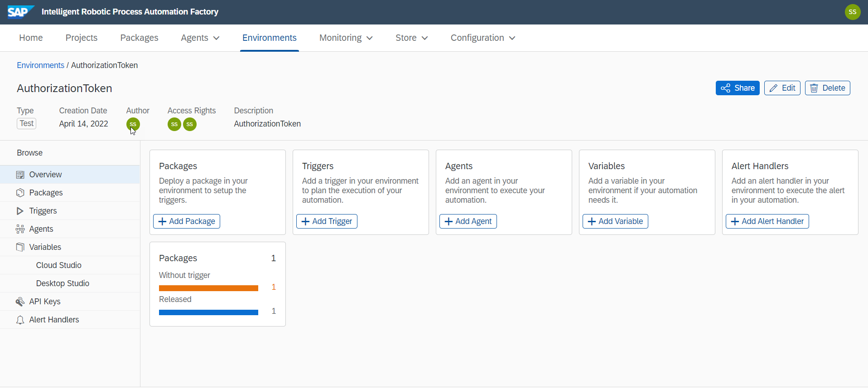Image resolution: width=868 pixels, height=390 pixels.
Task: Click the Triggers play icon in sidebar
Action: point(20,211)
